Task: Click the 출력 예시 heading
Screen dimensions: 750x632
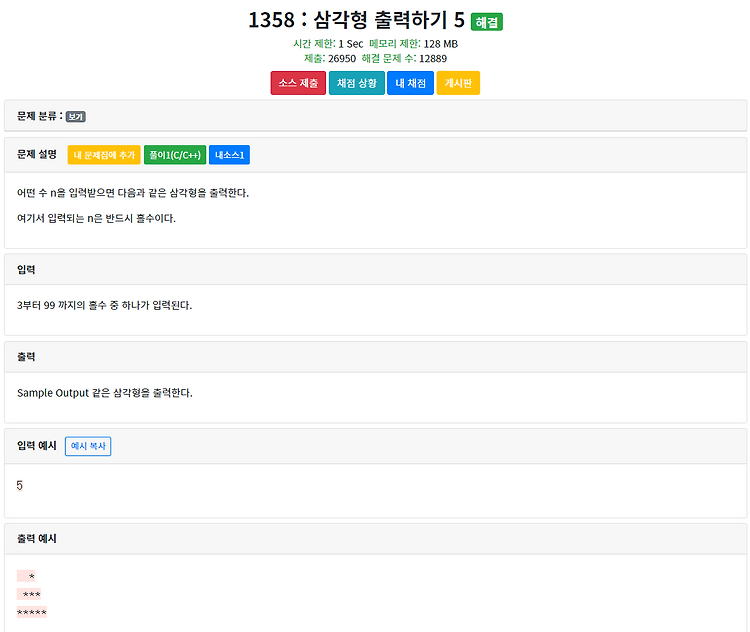Action: (x=37, y=539)
